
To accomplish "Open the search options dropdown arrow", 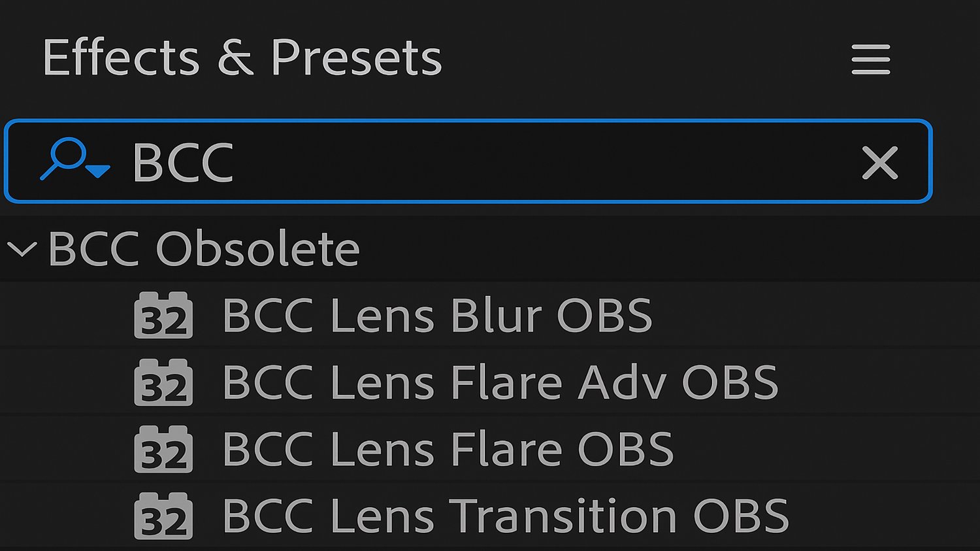I will pyautogui.click(x=98, y=171).
